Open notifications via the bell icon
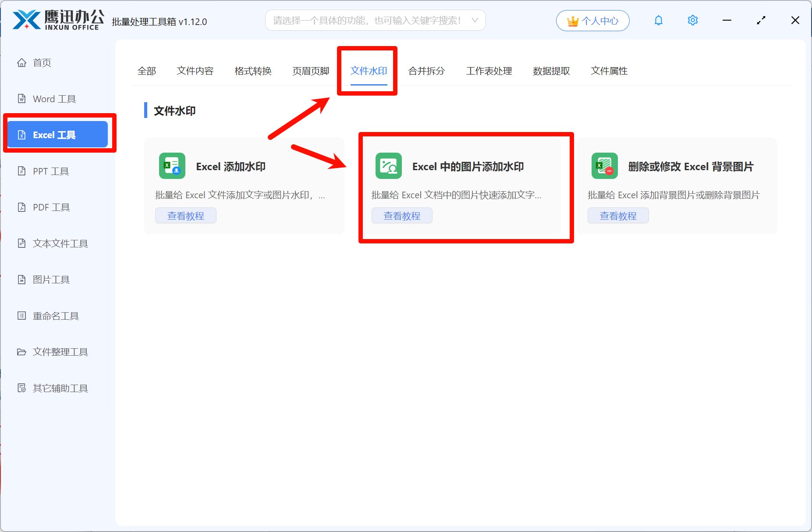Image resolution: width=812 pixels, height=532 pixels. point(659,20)
